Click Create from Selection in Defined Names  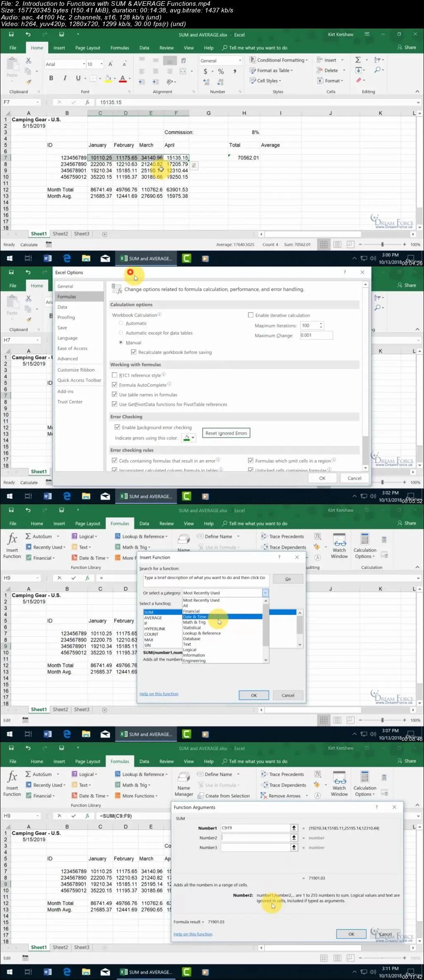pyautogui.click(x=224, y=796)
